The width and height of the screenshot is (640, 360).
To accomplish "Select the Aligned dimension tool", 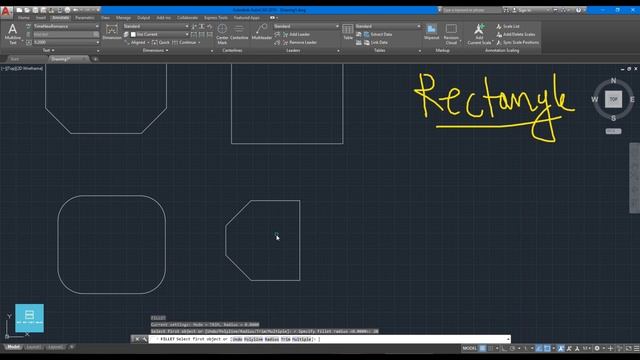I will tap(135, 42).
